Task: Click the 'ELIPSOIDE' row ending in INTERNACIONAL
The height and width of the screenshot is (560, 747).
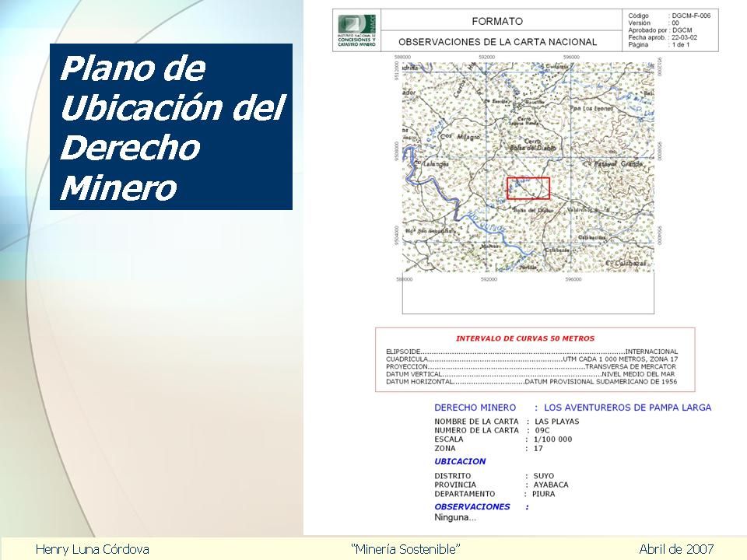Action: [531, 352]
